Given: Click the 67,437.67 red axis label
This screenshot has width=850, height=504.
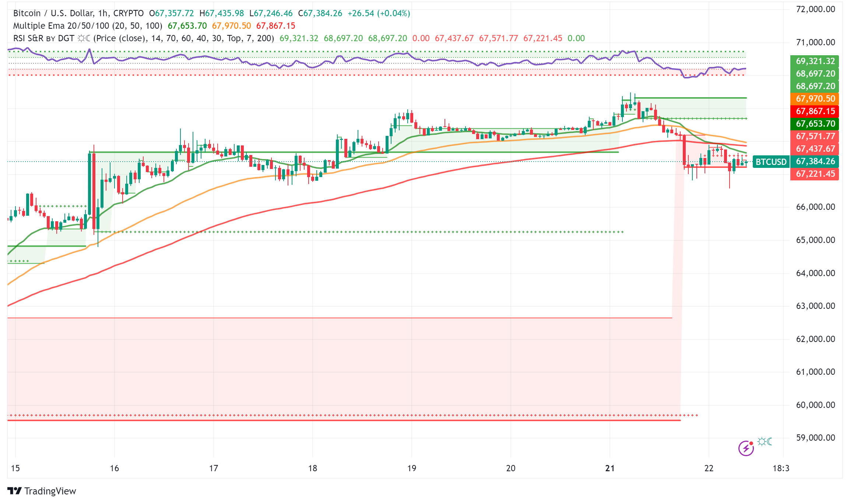Looking at the screenshot, I should (x=815, y=149).
